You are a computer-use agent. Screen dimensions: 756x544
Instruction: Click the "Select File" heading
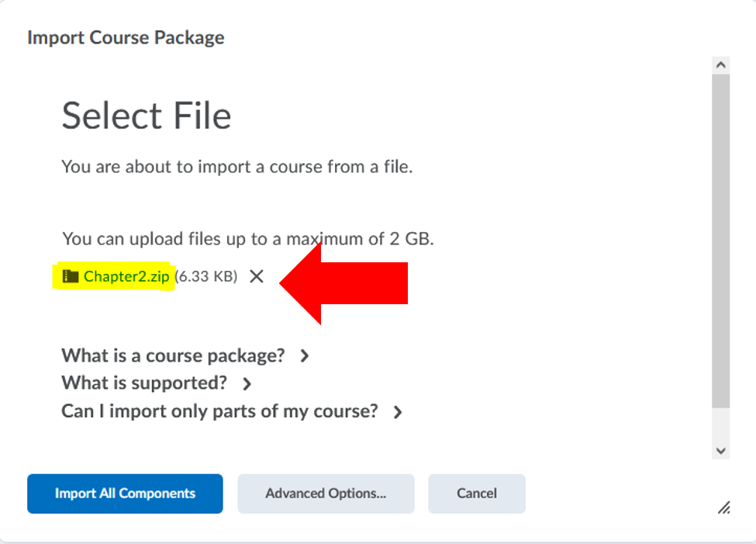(x=147, y=116)
